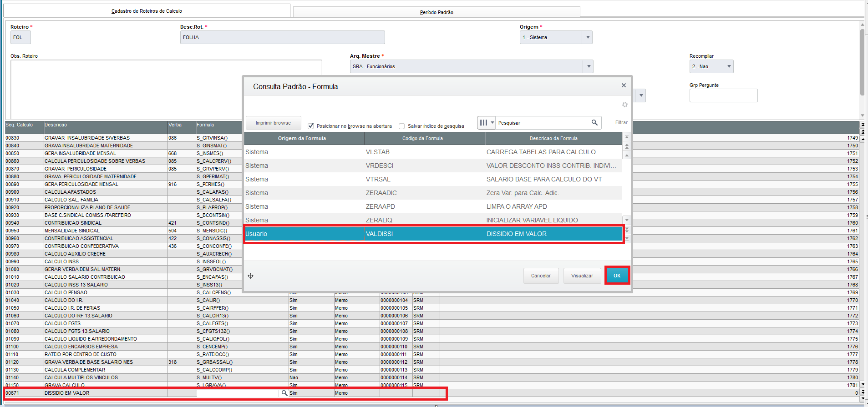868x407 pixels.
Task: Click the columns icon beside Pesquisar
Action: click(x=483, y=122)
